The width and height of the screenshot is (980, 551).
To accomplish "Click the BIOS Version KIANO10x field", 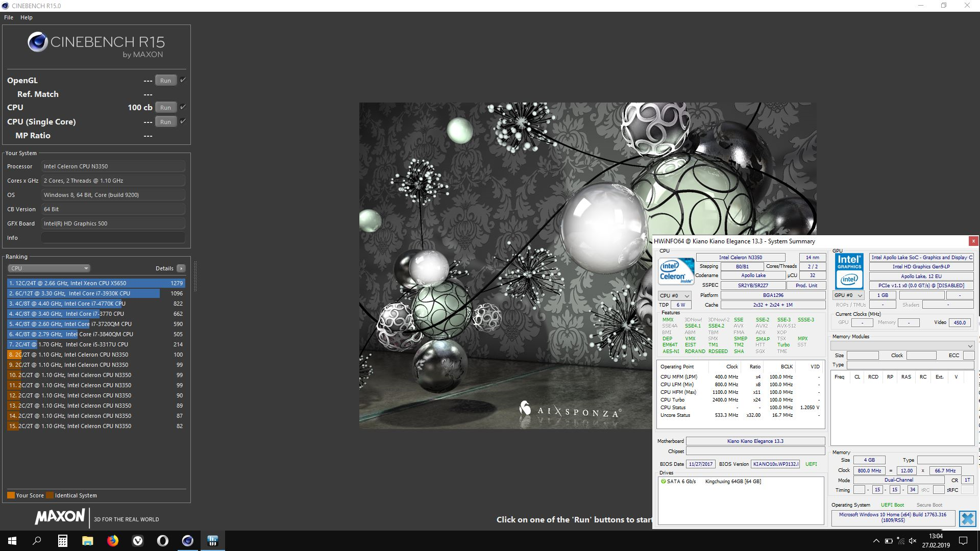I will click(775, 464).
